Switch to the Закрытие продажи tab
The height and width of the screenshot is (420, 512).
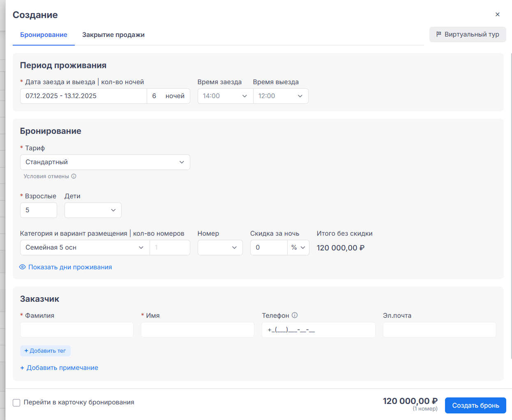coord(113,35)
